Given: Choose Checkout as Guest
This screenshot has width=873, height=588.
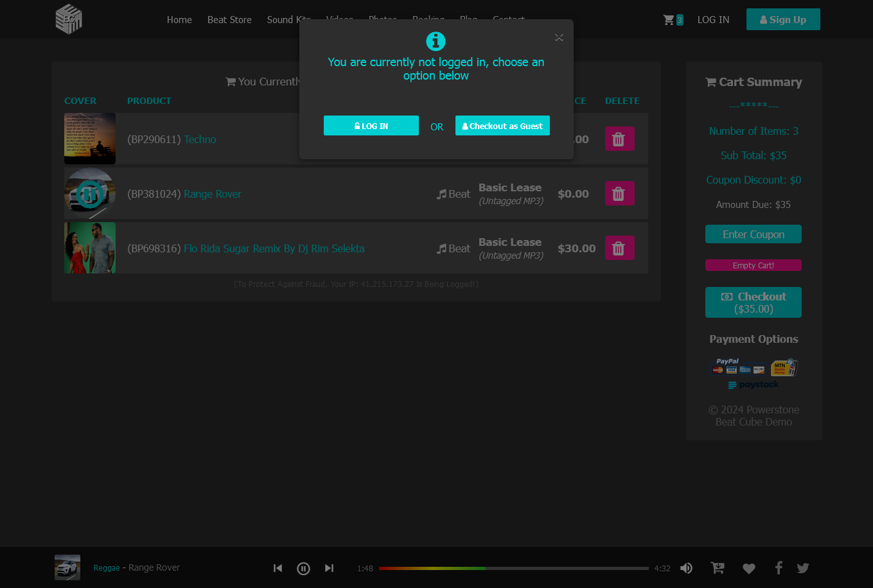Looking at the screenshot, I should tap(502, 126).
